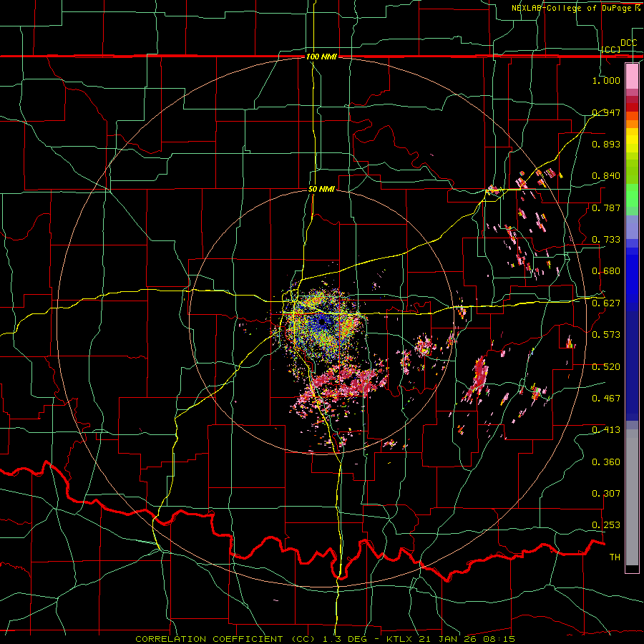Select the 50 NMI range ring label
Screen dimensions: 644x644
[321, 189]
